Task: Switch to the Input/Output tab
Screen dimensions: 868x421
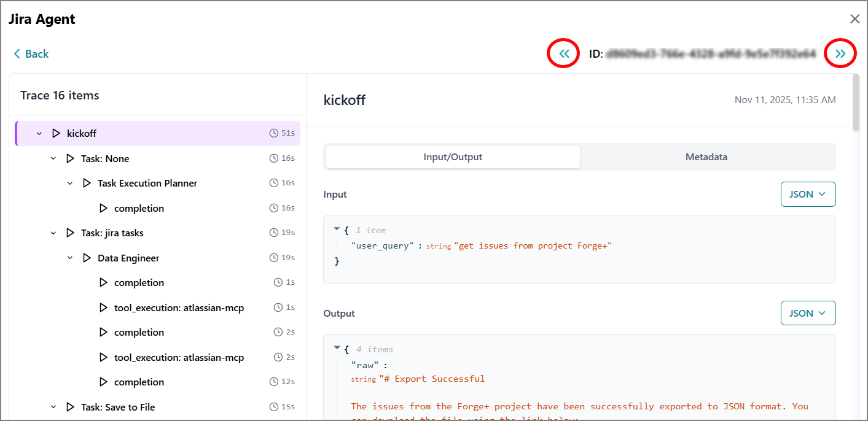Action: [x=453, y=157]
